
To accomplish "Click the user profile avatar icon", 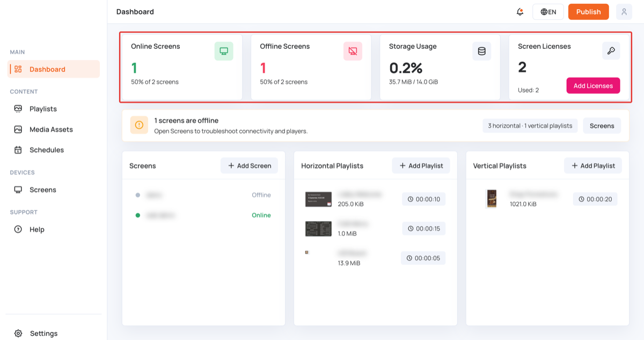I will pos(624,12).
